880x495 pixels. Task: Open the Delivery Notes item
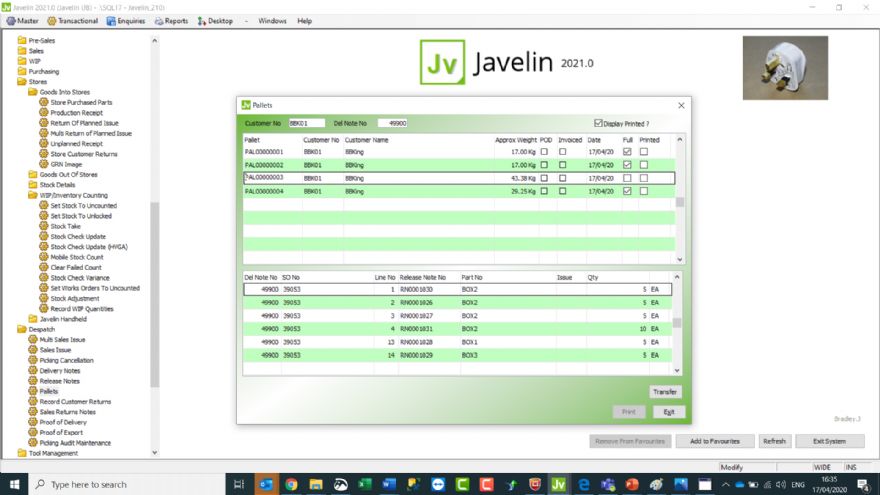59,371
